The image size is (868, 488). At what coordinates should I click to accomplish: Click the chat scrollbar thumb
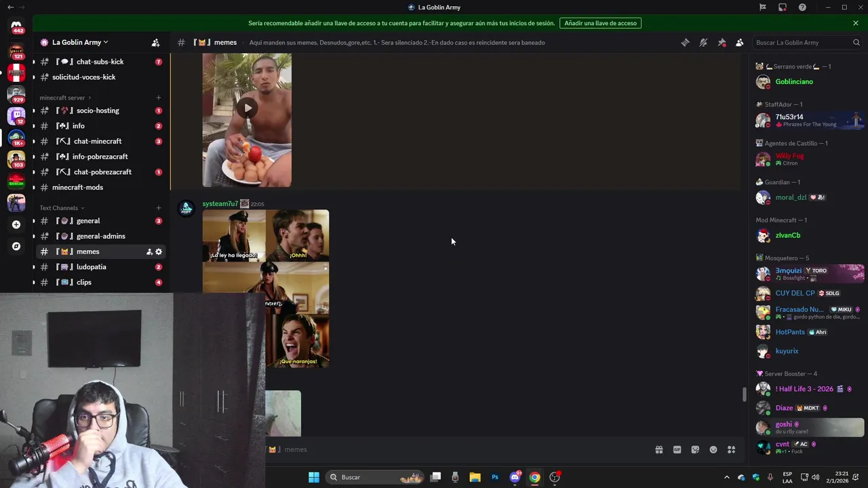click(x=744, y=394)
